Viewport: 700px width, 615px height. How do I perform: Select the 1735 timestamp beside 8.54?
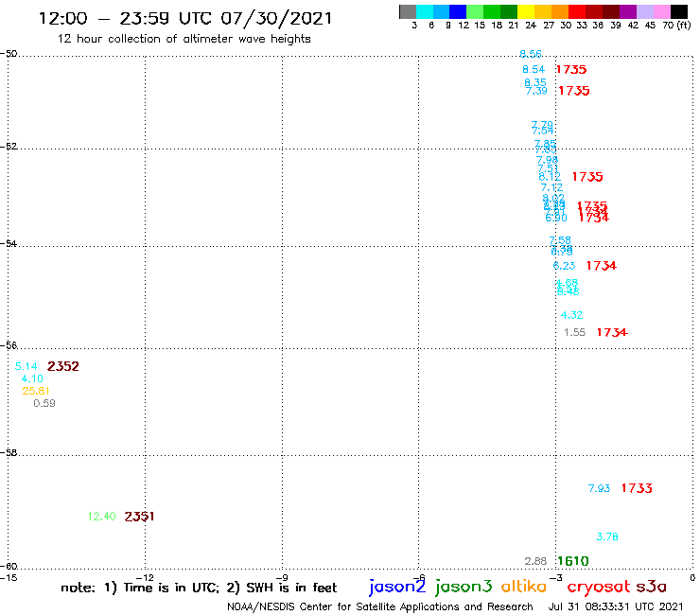571,69
